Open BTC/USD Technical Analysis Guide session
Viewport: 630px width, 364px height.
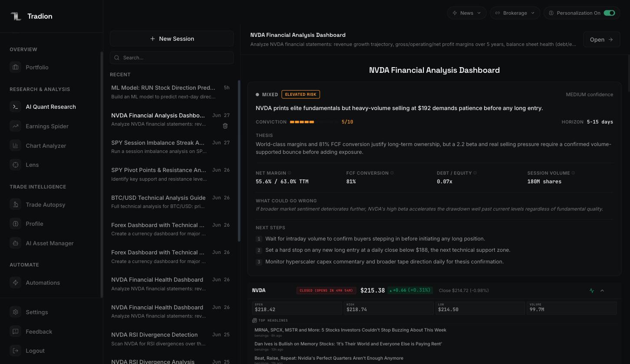point(171,202)
